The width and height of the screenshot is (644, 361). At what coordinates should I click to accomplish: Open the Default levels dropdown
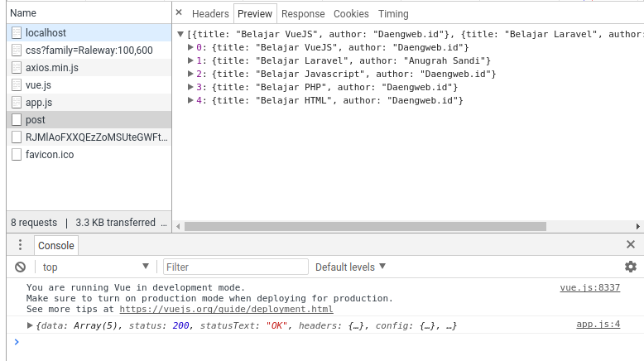coord(350,267)
